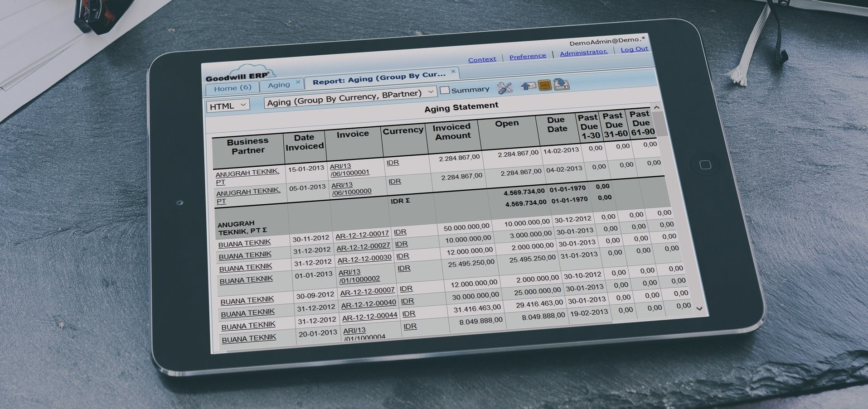Click the export/save disk icon
Image resolution: width=868 pixels, height=409 pixels.
pyautogui.click(x=561, y=84)
